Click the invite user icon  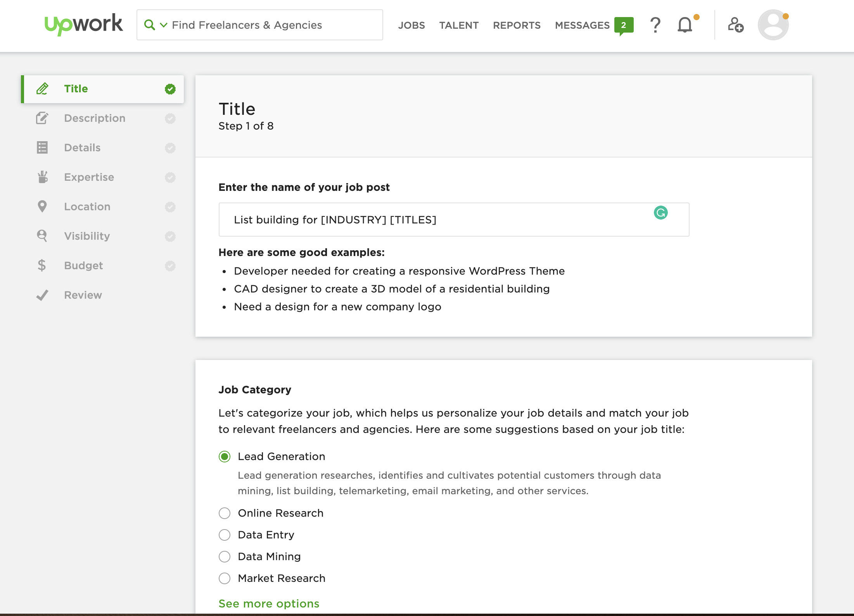(735, 25)
